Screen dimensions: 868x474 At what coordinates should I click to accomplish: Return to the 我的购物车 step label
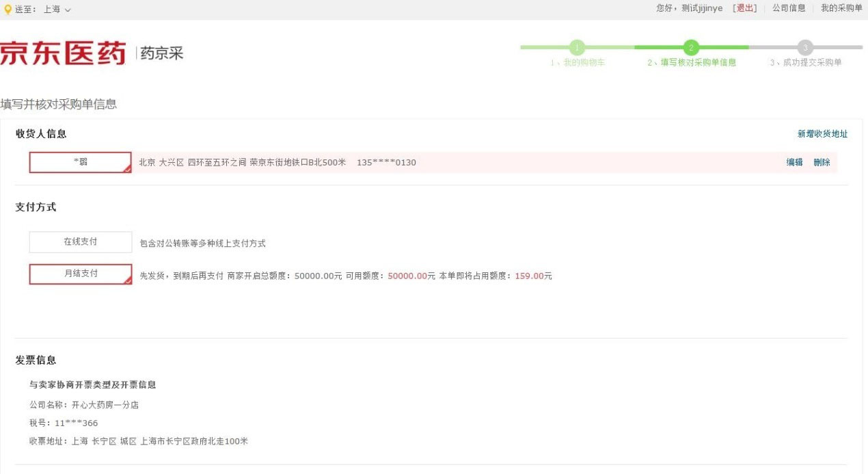[x=578, y=63]
